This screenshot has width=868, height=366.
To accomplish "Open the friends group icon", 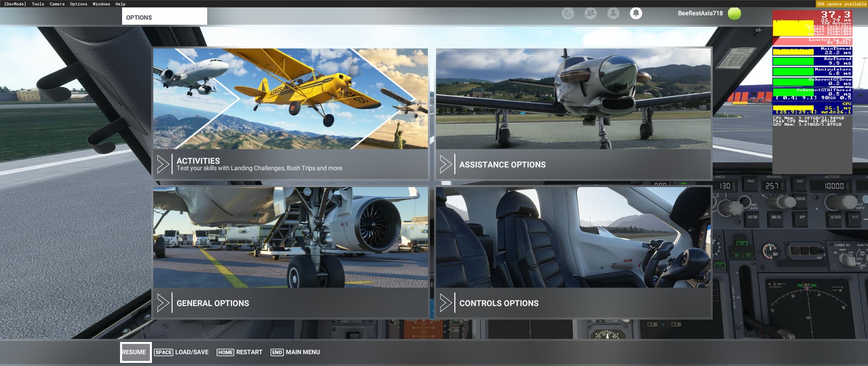I will click(590, 14).
